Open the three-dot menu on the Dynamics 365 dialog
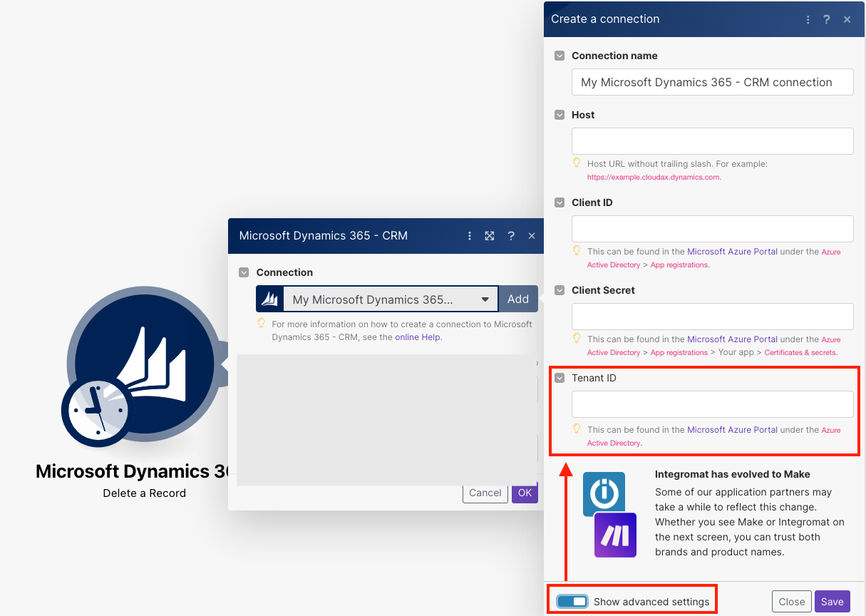The height and width of the screenshot is (616, 866). 469,235
